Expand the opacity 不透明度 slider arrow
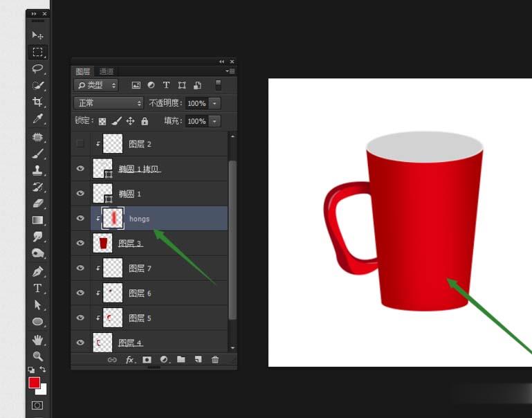The image size is (532, 418). point(215,103)
